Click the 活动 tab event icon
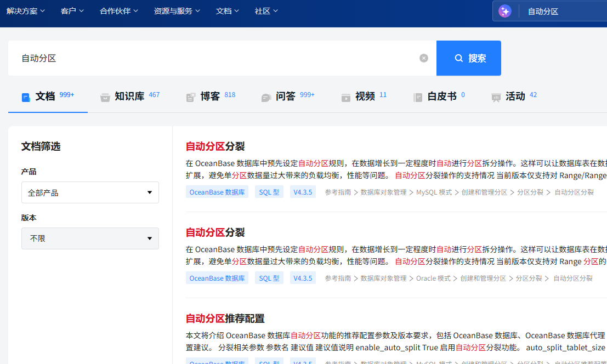607x364 pixels. (496, 98)
